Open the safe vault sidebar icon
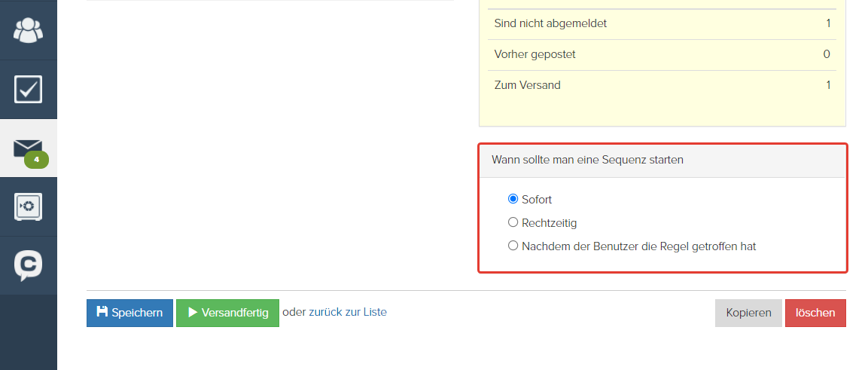This screenshot has height=370, width=868. coord(29,207)
